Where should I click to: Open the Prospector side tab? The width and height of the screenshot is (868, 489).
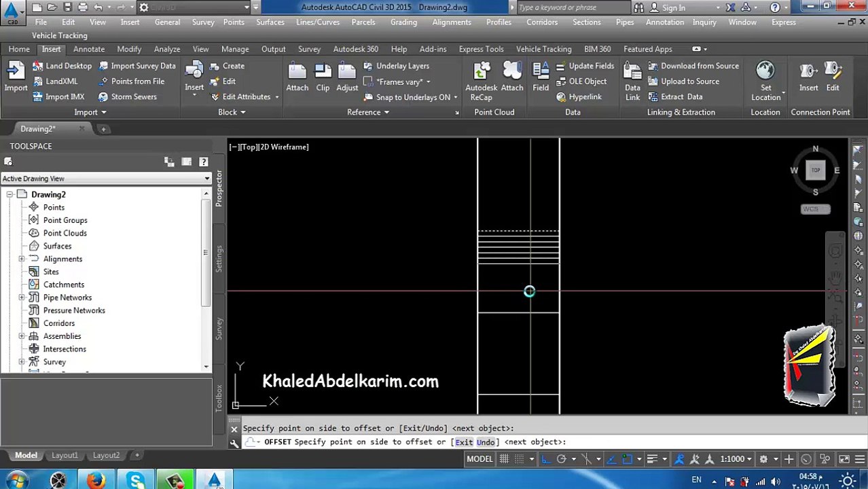click(x=219, y=189)
